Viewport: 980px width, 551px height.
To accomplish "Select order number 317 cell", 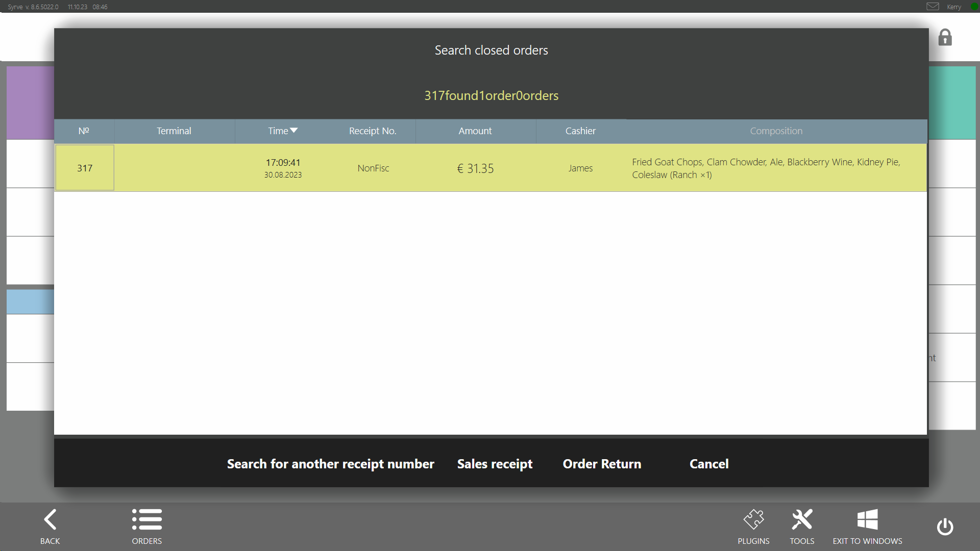I will (x=85, y=168).
